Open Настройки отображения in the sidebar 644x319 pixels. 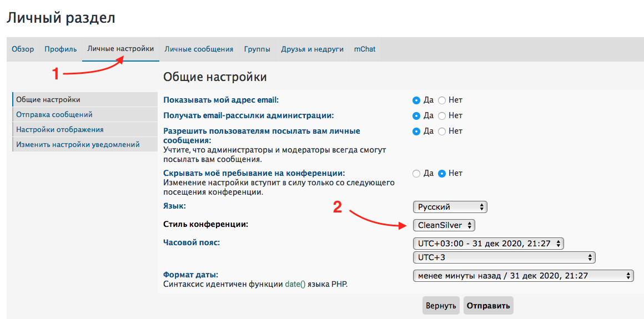[x=60, y=129]
